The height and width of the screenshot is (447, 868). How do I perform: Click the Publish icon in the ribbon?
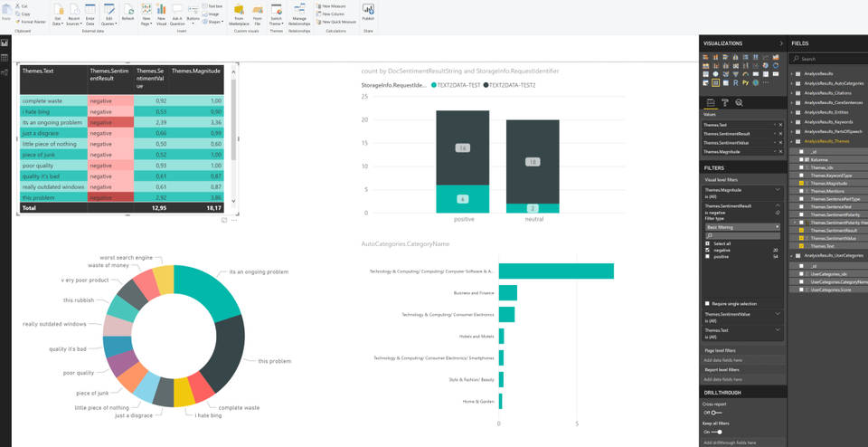pos(368,13)
